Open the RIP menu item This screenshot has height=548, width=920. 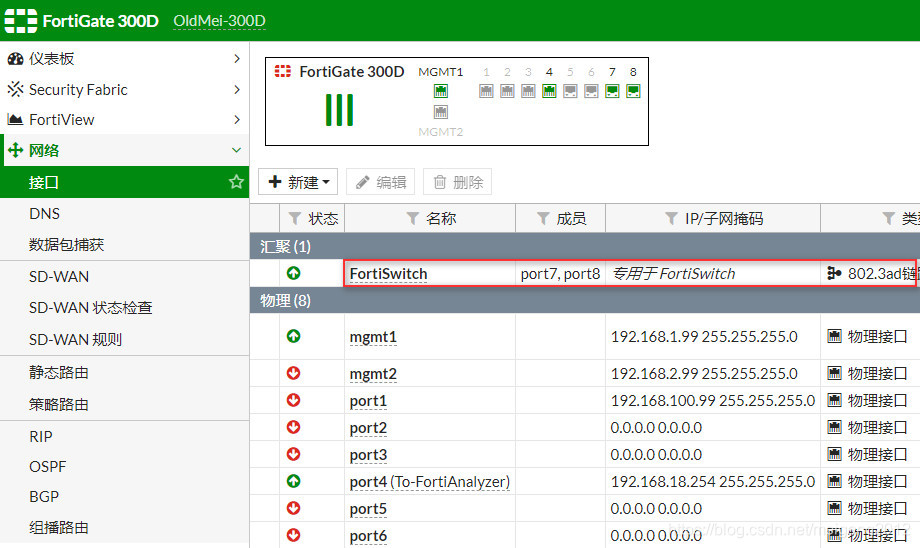[x=40, y=437]
